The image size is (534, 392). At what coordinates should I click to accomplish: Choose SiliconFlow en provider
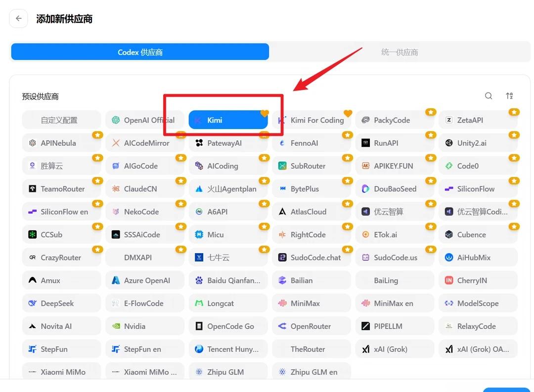tap(62, 212)
